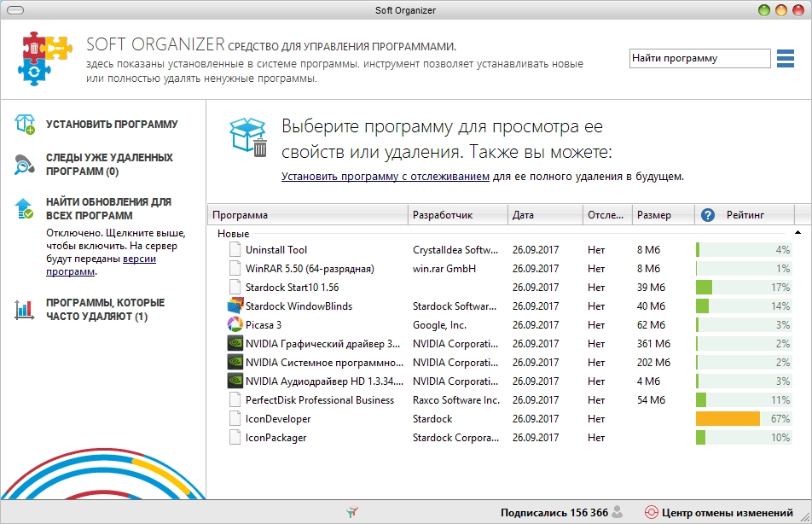Click the subscribers person icon

coord(617,512)
